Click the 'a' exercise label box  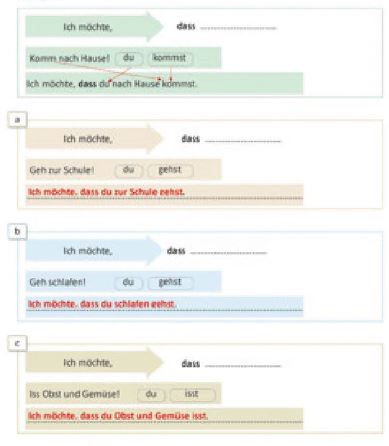[17, 120]
